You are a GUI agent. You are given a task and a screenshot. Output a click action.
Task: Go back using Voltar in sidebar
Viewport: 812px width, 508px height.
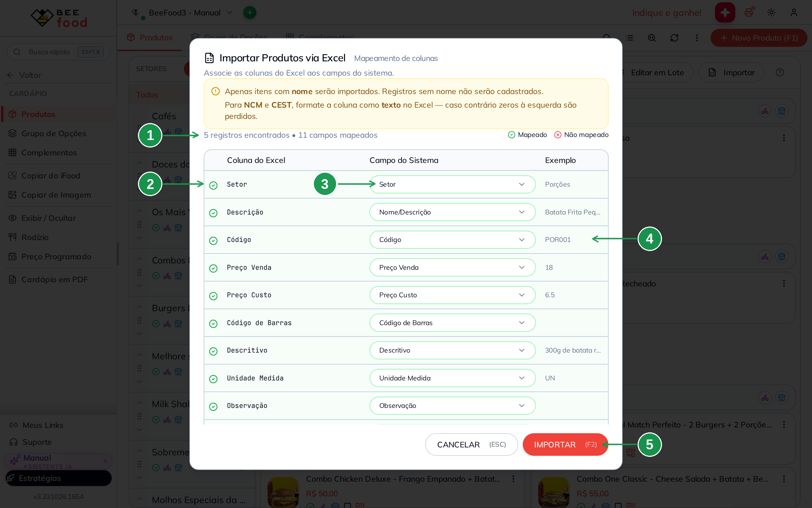point(24,75)
